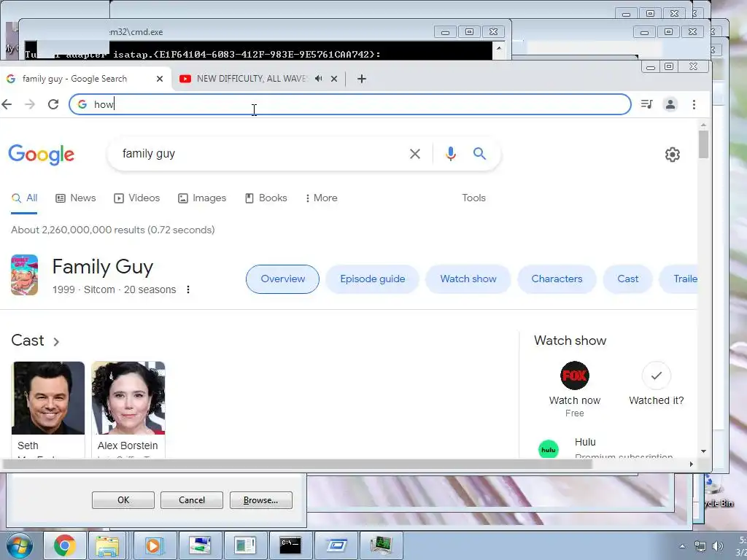Reload the page with the refresh icon

53,104
